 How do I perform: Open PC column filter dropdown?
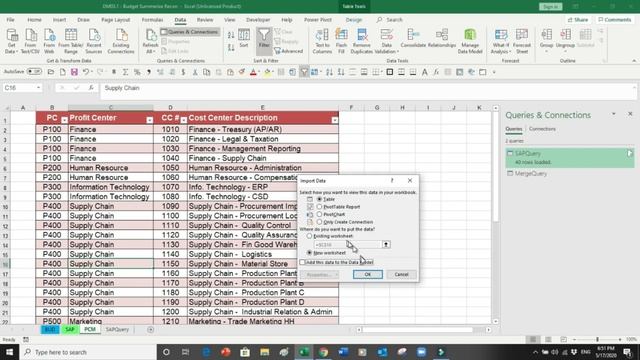64,120
